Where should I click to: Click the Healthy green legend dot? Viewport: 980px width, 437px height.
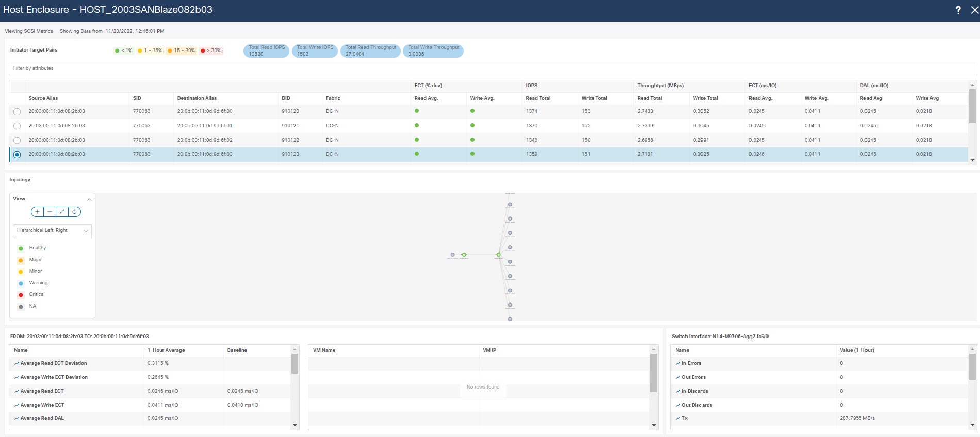[21, 248]
